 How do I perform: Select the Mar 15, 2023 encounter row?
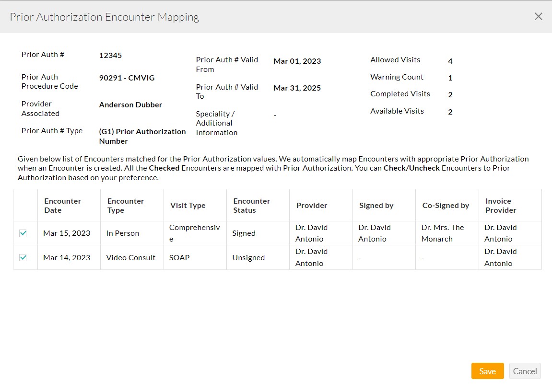66,233
